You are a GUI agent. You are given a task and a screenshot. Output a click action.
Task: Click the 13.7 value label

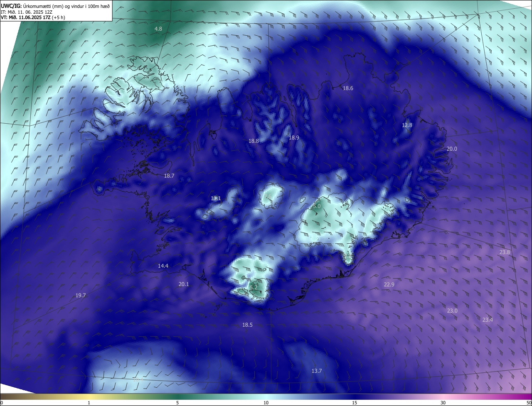coord(317,371)
